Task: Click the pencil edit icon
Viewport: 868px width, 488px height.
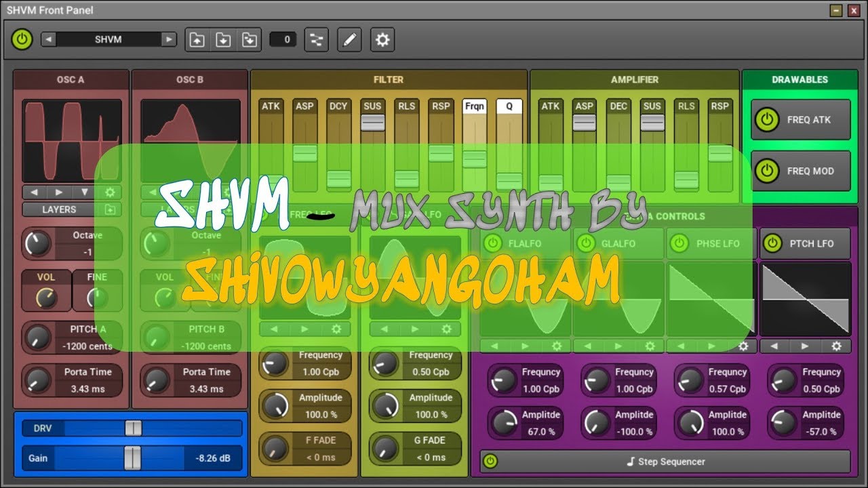Action: click(349, 40)
